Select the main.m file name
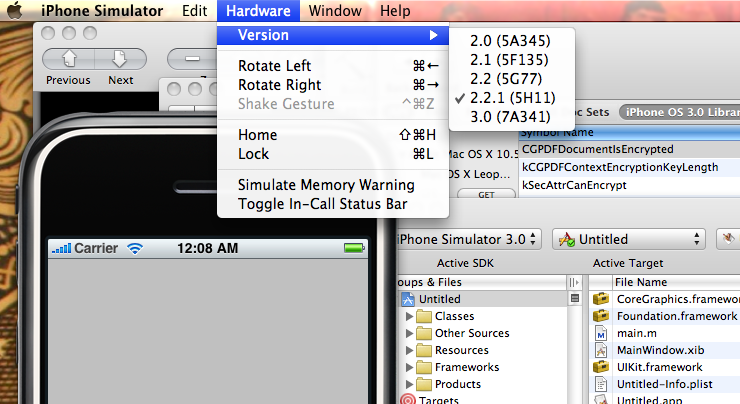740x404 pixels. 637,333
